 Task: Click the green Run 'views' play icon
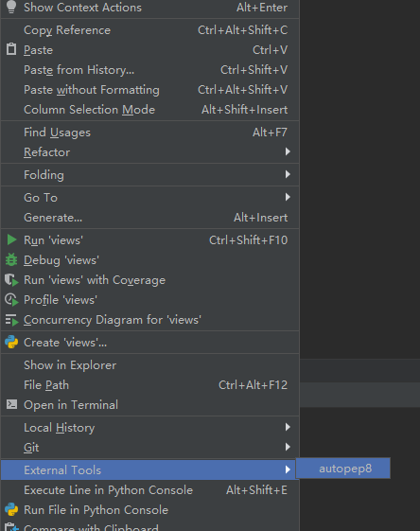pos(11,239)
